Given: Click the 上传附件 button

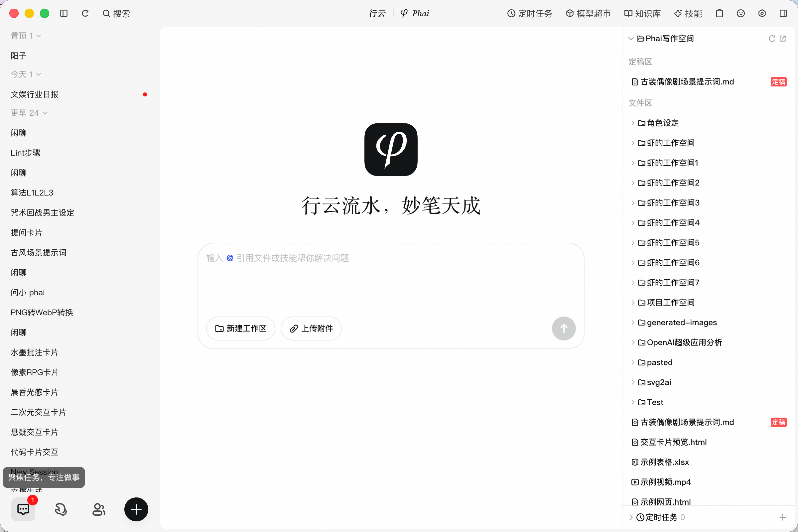Looking at the screenshot, I should pyautogui.click(x=311, y=329).
